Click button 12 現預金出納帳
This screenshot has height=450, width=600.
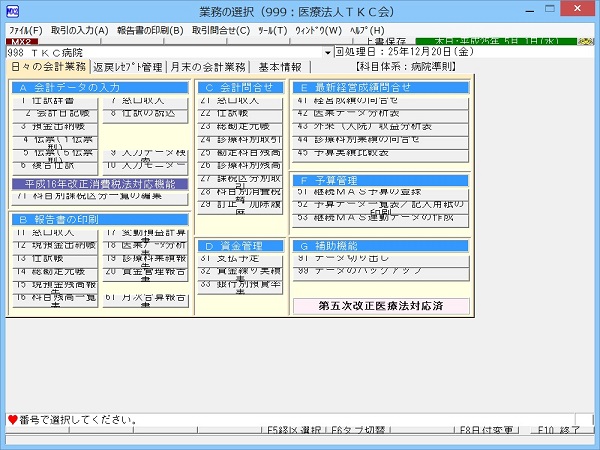(55, 249)
